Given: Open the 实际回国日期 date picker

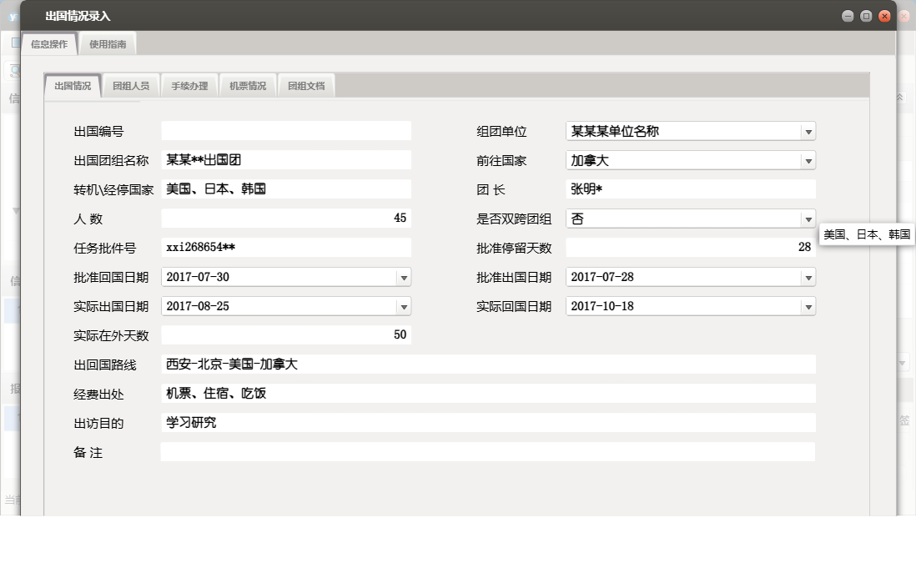Looking at the screenshot, I should (x=808, y=306).
